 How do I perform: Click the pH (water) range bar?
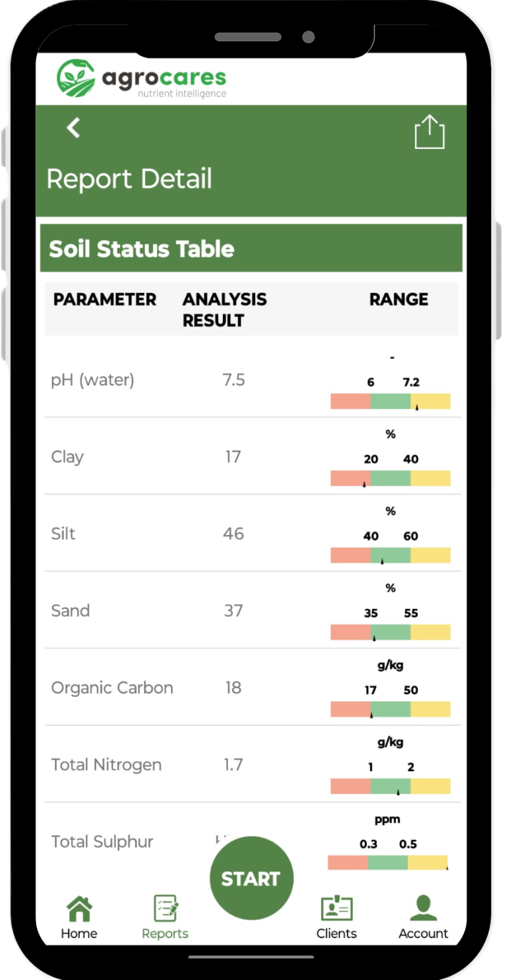391,401
